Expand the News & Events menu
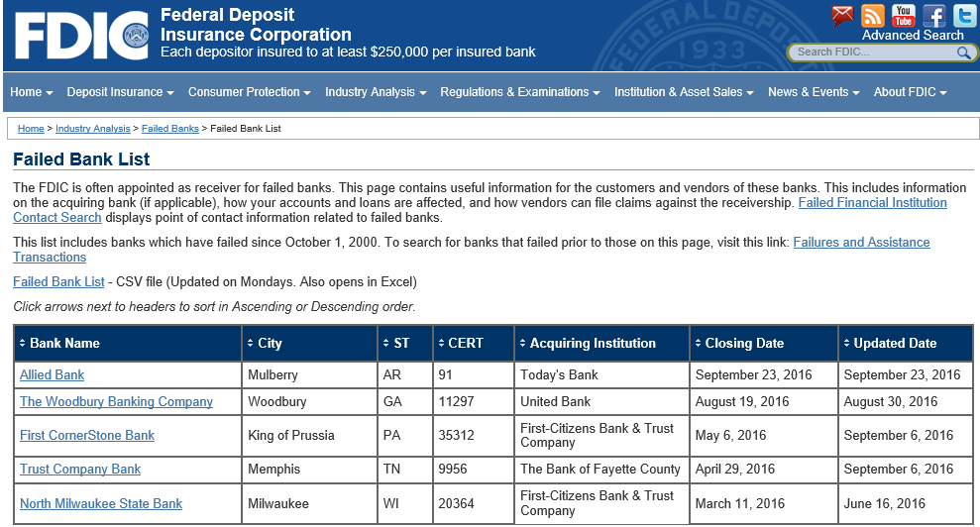980x527 pixels. tap(814, 92)
